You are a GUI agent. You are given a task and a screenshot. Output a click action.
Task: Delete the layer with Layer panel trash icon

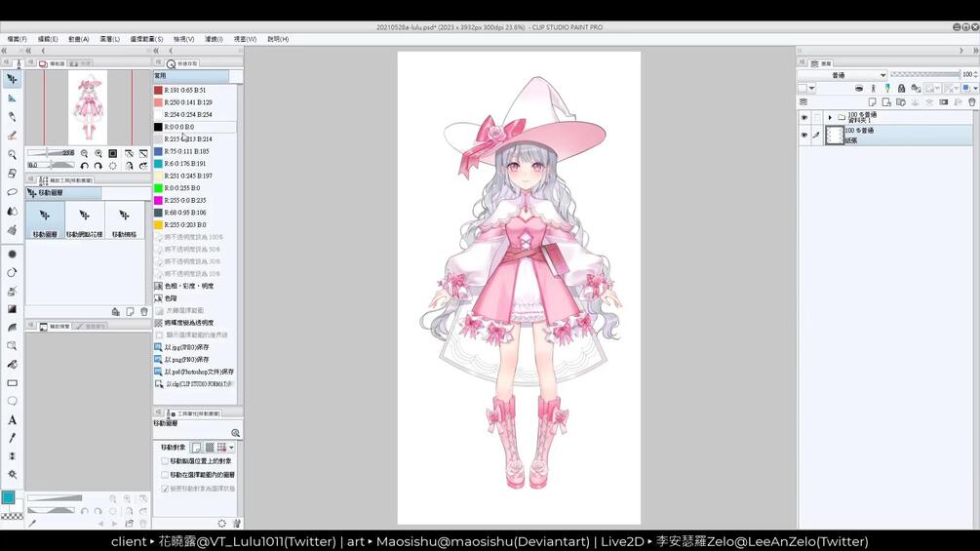pyautogui.click(x=972, y=101)
